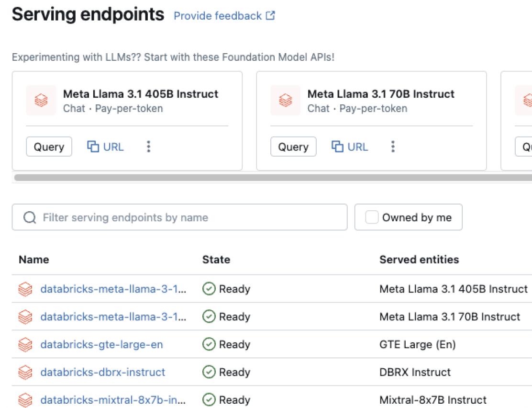Open the kebab menu on the Llama 70B card
Screen dimensions: 532x408
pyautogui.click(x=393, y=147)
